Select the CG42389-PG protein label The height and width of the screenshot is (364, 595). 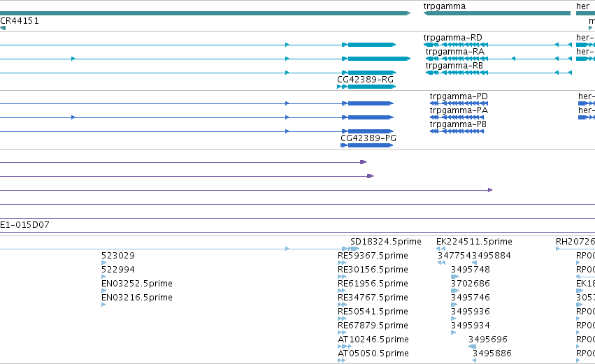click(x=368, y=138)
